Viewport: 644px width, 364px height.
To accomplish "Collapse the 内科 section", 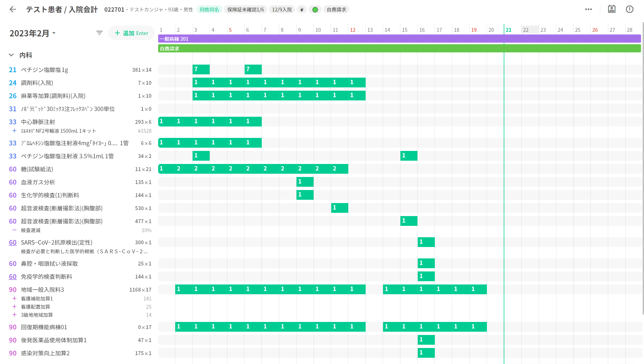I will [11, 55].
